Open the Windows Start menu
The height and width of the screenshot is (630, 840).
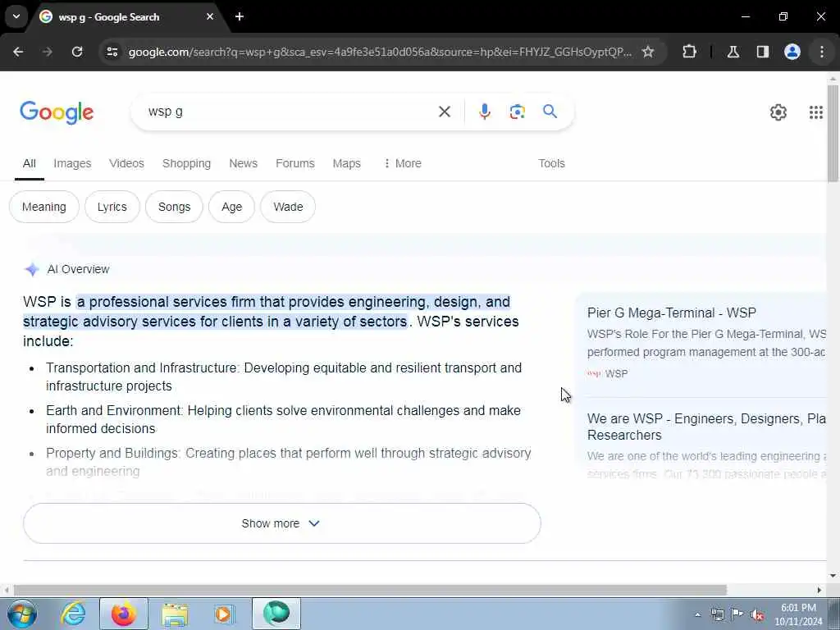(22, 614)
